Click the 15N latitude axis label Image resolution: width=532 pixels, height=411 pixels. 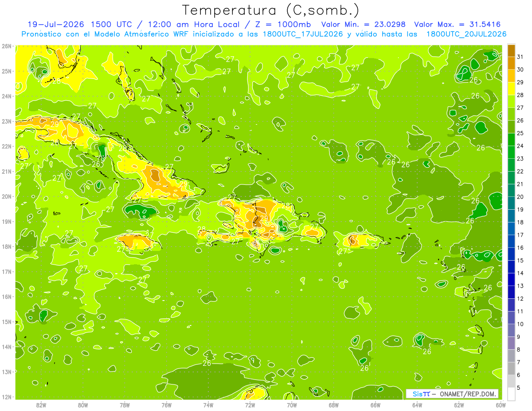point(6,321)
